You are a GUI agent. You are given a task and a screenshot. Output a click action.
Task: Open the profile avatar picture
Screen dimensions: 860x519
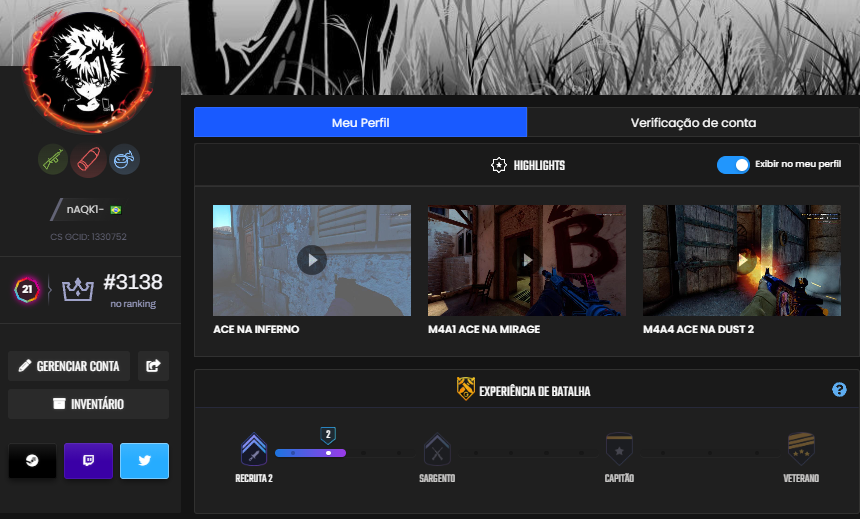[88, 70]
